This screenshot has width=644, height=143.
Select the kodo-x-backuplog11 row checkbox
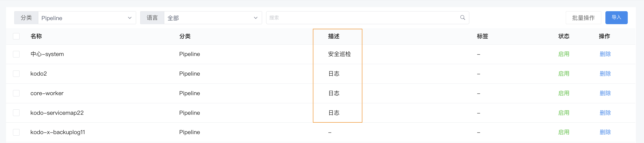[x=16, y=132]
